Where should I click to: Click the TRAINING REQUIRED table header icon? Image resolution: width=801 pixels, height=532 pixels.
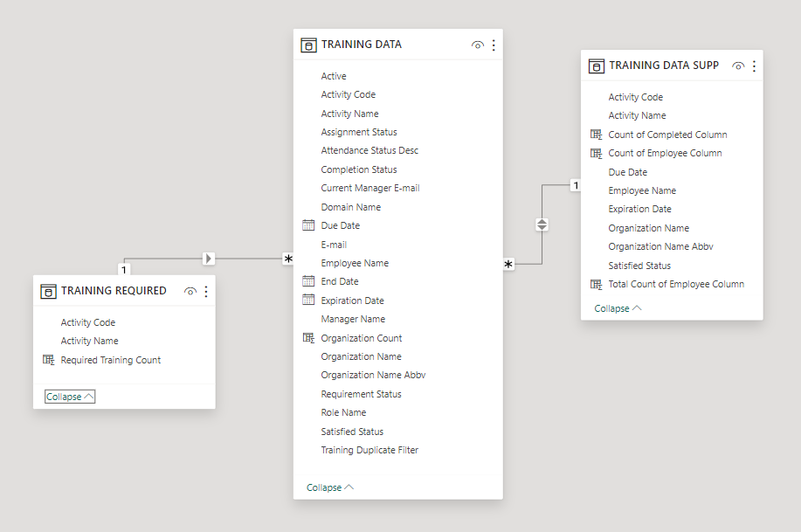coord(48,291)
